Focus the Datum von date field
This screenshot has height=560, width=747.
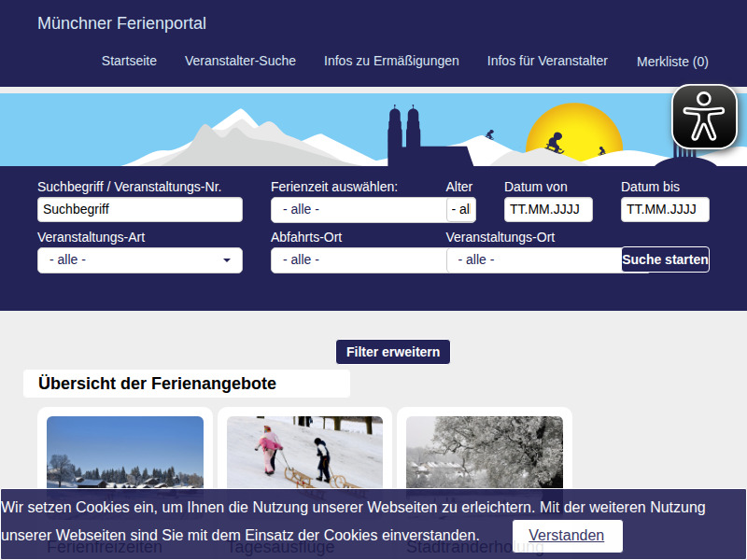548,210
